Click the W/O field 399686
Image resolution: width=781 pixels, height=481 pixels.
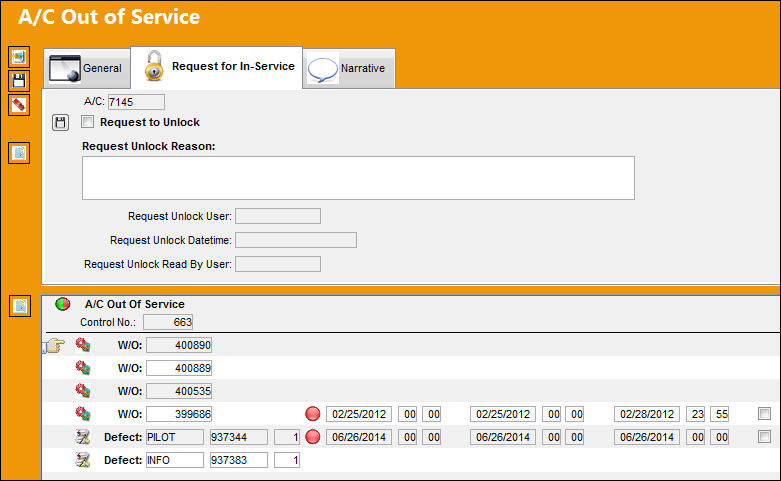pos(179,414)
